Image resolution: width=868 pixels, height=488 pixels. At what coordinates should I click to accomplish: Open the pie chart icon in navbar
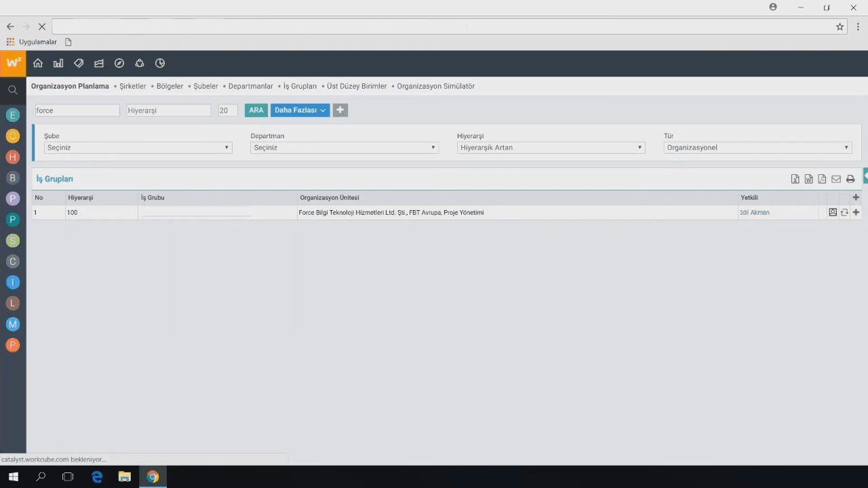160,63
